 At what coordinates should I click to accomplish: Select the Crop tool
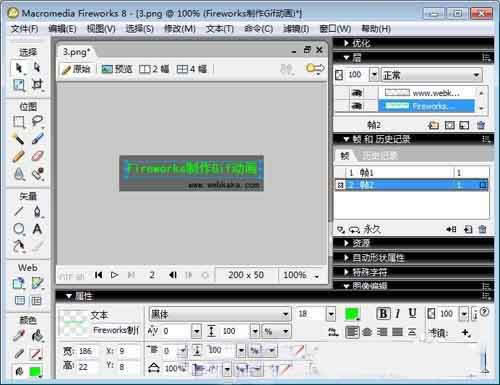37,85
